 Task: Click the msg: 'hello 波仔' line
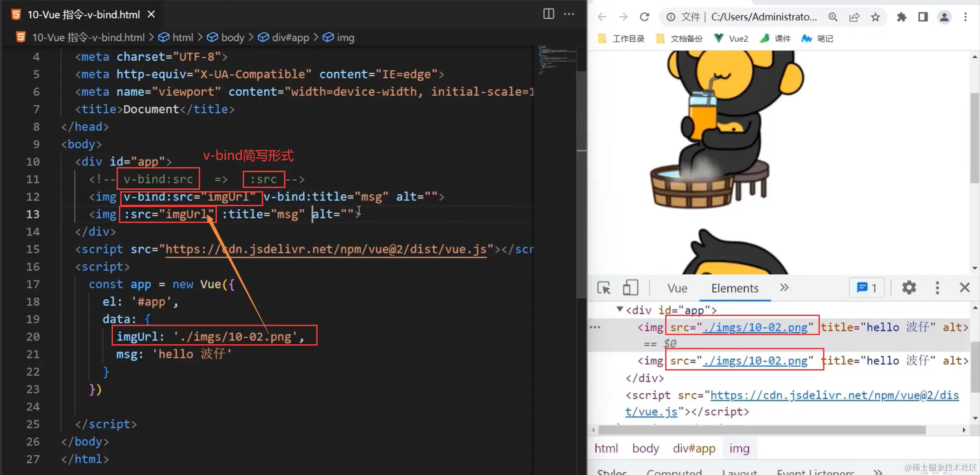pyautogui.click(x=174, y=354)
